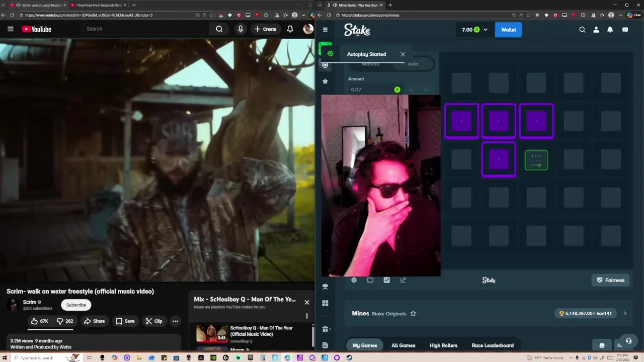Go to the Stake home logo
This screenshot has height=362, width=644.
click(357, 30)
